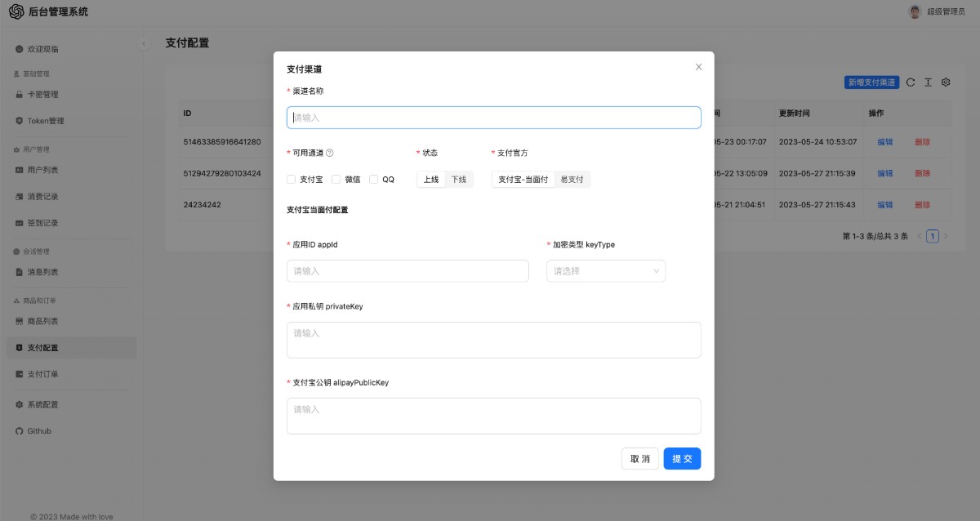The height and width of the screenshot is (521, 980).
Task: Collapse the sidebar with the arrow icon
Action: coord(144,43)
